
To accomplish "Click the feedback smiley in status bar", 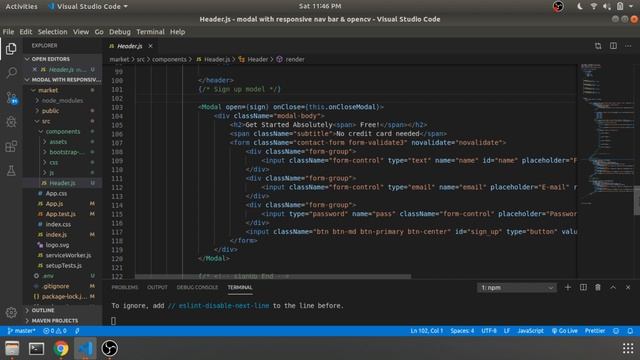I will point(616,331).
